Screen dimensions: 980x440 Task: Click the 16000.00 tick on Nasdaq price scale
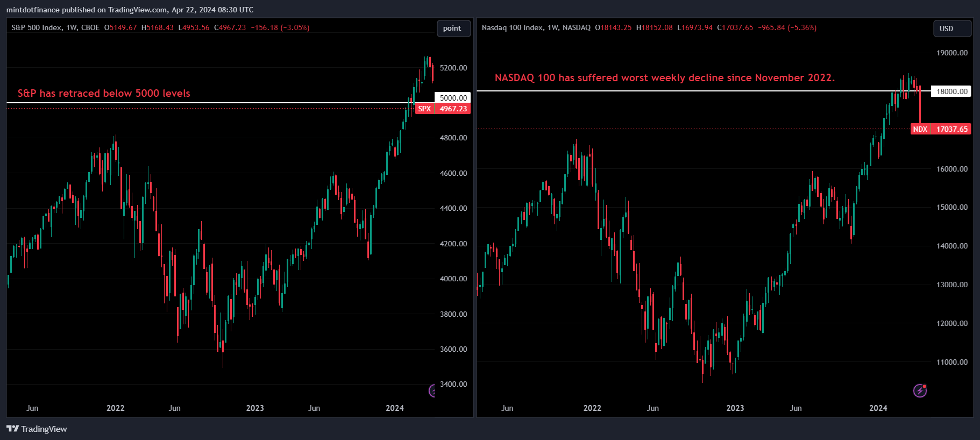coord(952,169)
